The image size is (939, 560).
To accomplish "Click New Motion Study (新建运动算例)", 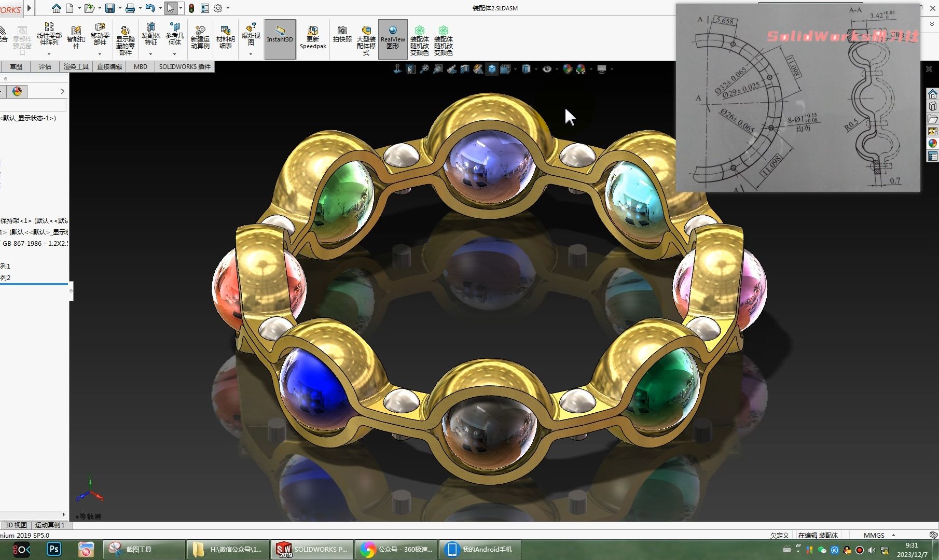I will point(200,37).
